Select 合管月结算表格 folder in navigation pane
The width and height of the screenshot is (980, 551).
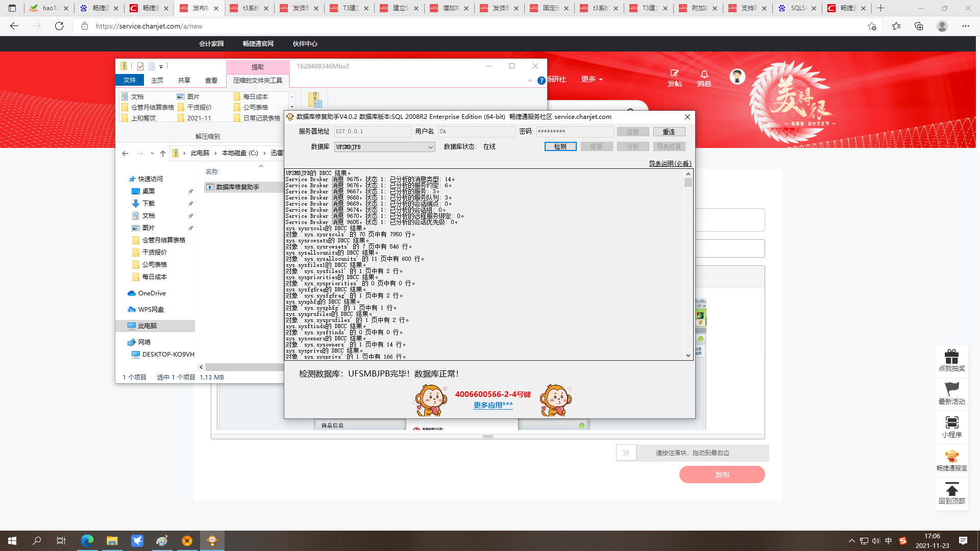164,240
